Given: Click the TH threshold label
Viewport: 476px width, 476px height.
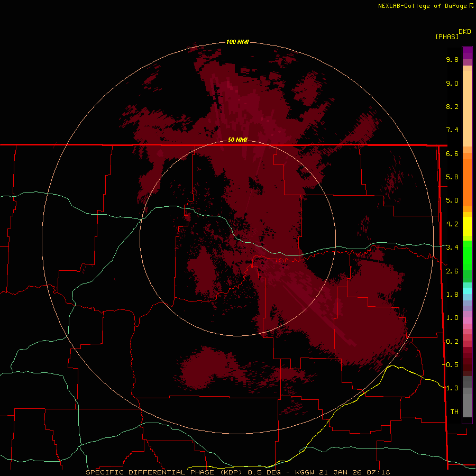Looking at the screenshot, I should click(x=454, y=412).
